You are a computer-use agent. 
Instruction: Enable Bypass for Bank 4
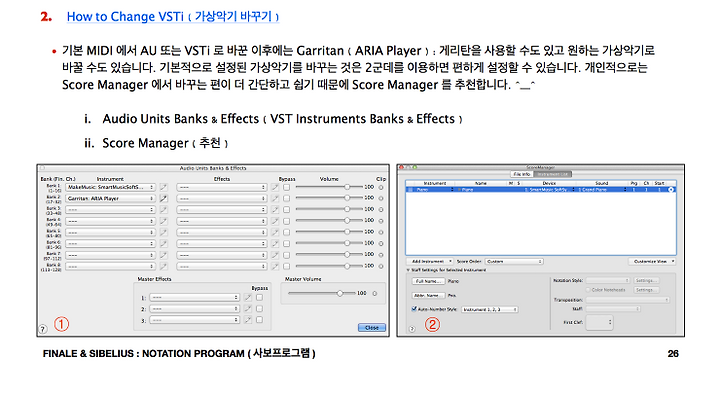coord(287,221)
